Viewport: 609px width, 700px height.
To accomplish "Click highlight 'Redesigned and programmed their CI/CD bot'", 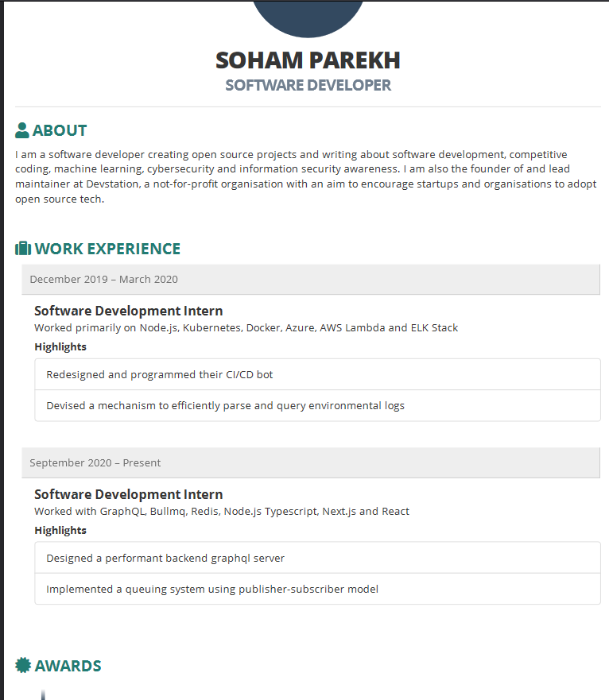I will 318,374.
